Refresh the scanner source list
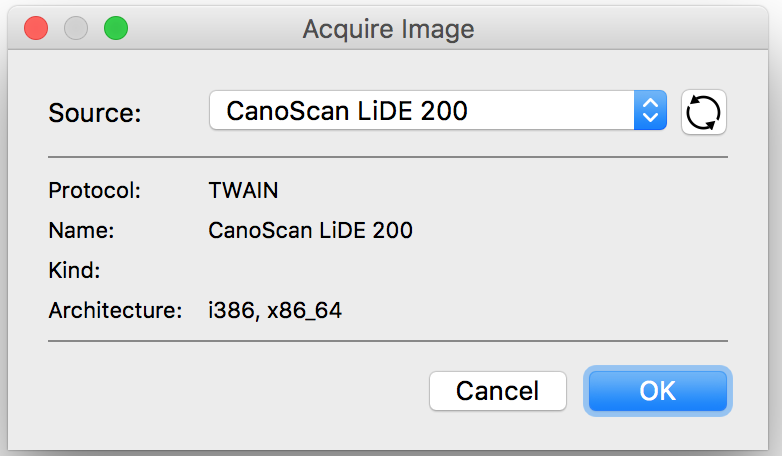The height and width of the screenshot is (456, 782). tap(704, 112)
